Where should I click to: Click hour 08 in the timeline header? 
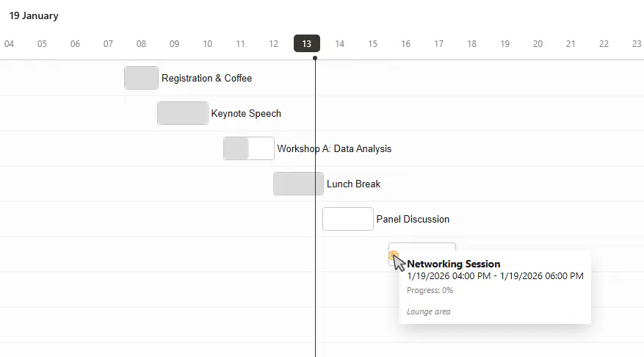(x=141, y=44)
